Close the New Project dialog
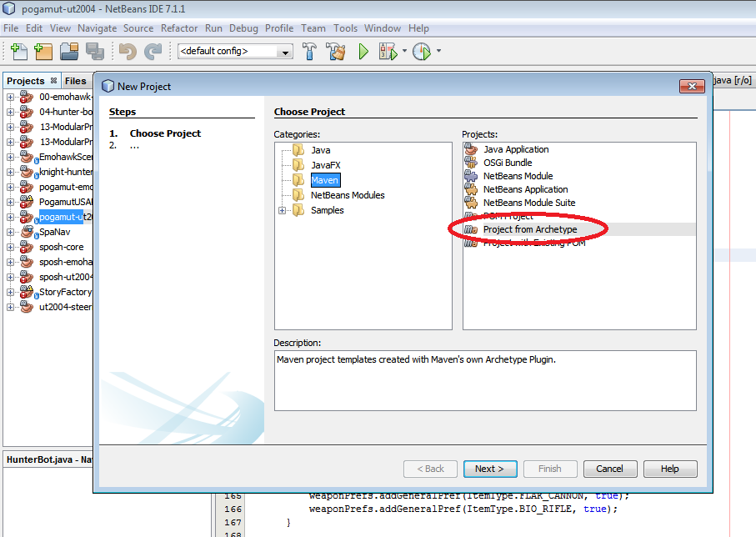 coord(692,87)
